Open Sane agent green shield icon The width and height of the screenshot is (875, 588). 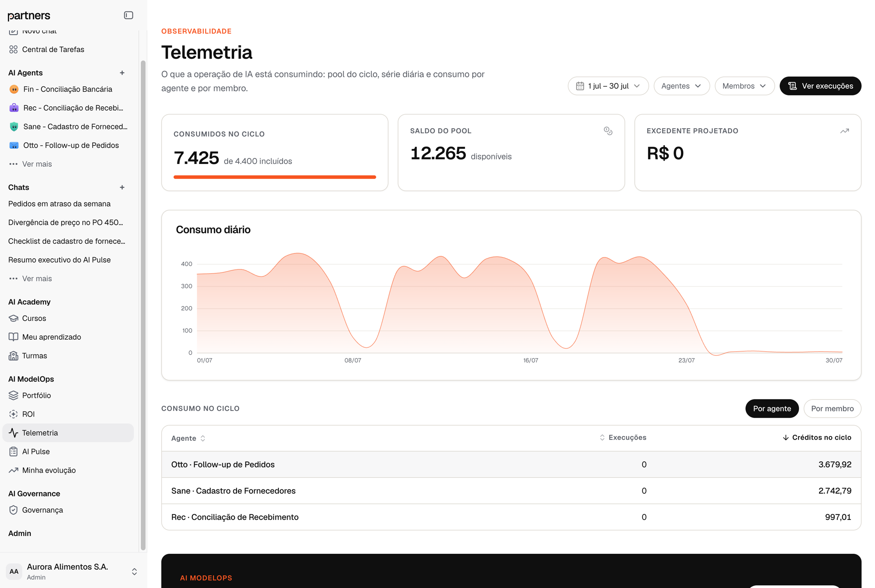pyautogui.click(x=14, y=127)
